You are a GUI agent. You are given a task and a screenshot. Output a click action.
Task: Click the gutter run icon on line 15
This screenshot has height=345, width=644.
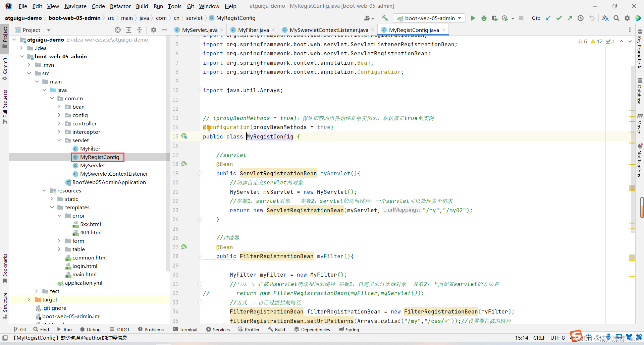184,136
